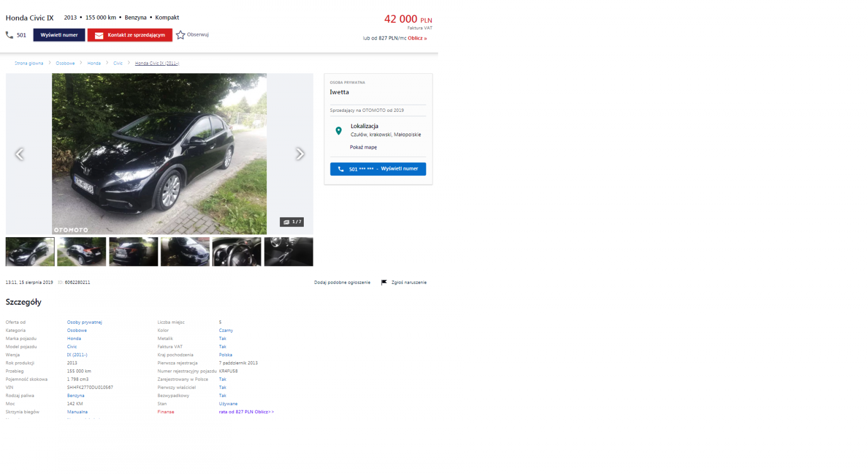Screen dimensions: 868x474
Task: Open Strona główna breadcrumb
Action: click(29, 64)
